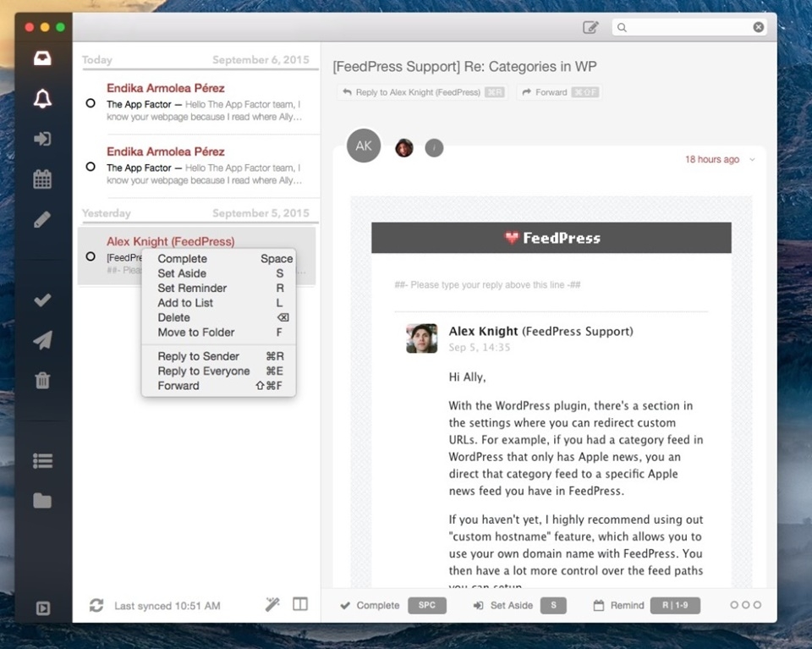The height and width of the screenshot is (649, 812).
Task: Click the Remind button in bottom bar
Action: (x=647, y=605)
